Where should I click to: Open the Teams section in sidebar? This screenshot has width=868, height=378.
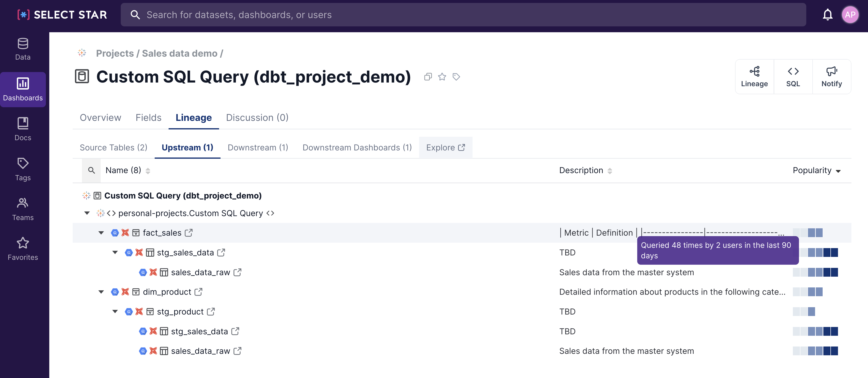click(23, 209)
